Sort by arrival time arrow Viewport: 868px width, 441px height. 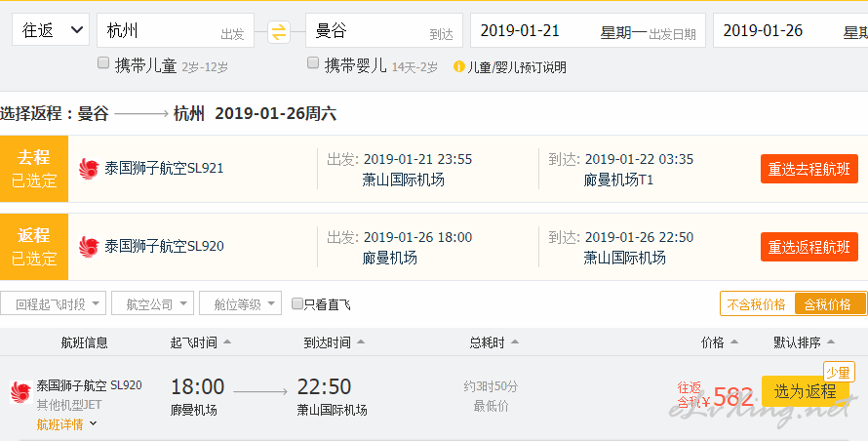(x=361, y=341)
